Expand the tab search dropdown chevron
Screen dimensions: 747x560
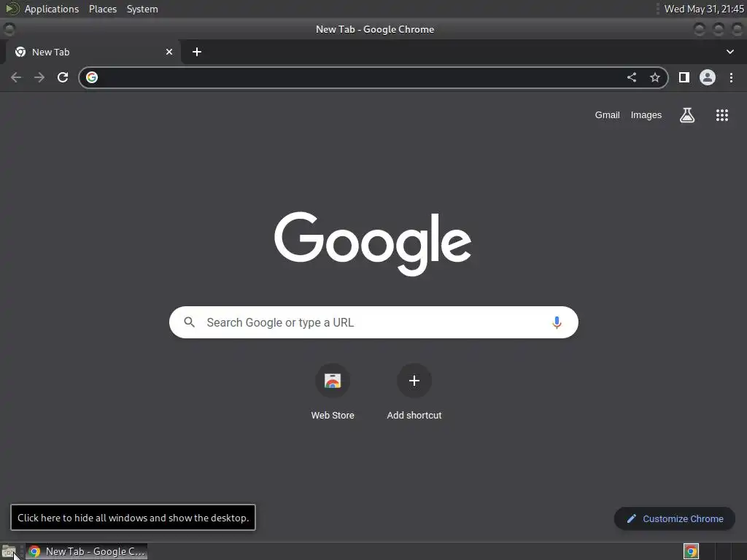point(729,52)
